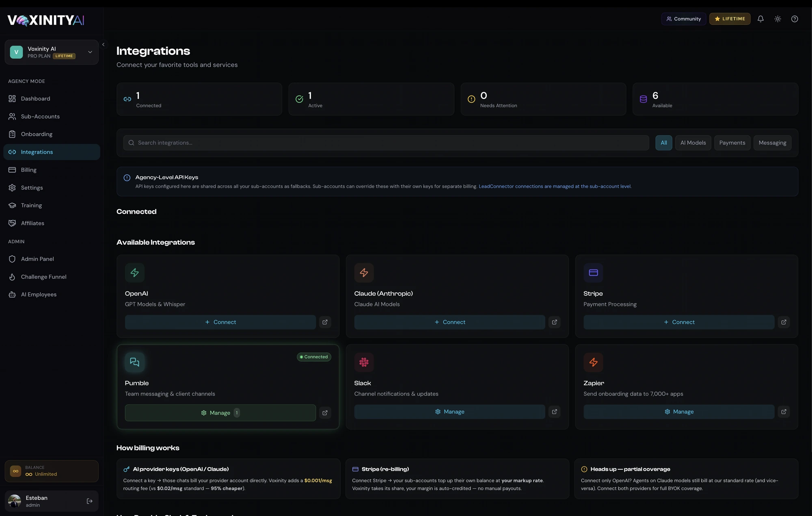Filter by Messaging
Viewport: 812px width, 516px height.
pyautogui.click(x=772, y=143)
